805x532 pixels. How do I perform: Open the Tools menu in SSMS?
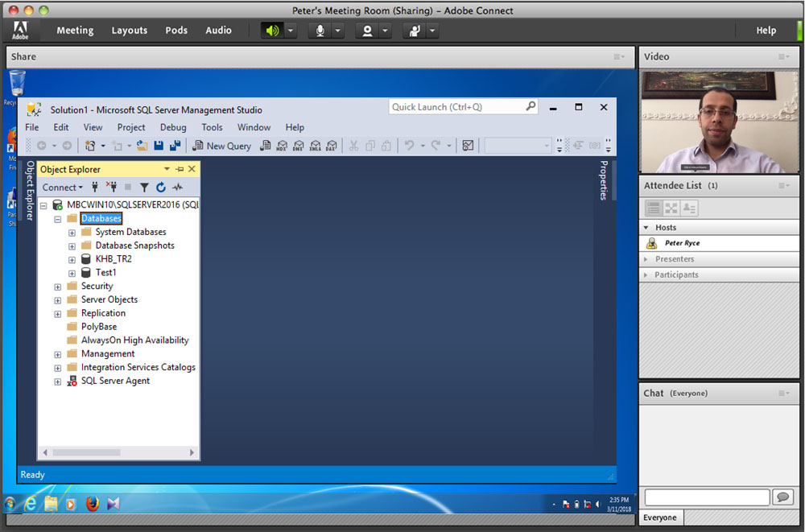[x=212, y=127]
